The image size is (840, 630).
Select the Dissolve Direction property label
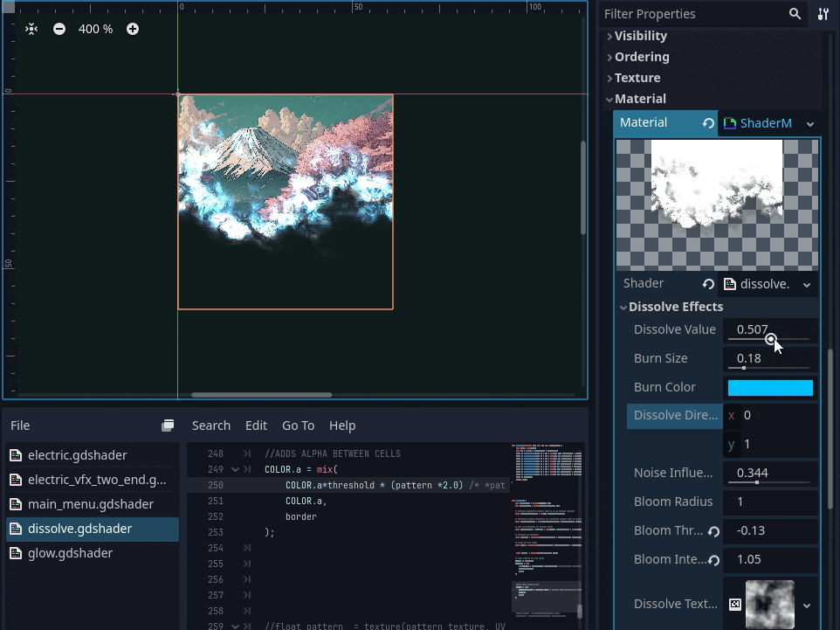[x=676, y=416]
